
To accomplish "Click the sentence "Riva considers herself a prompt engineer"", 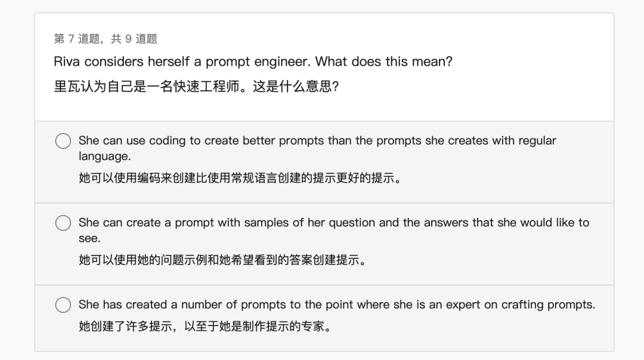I will click(182, 61).
